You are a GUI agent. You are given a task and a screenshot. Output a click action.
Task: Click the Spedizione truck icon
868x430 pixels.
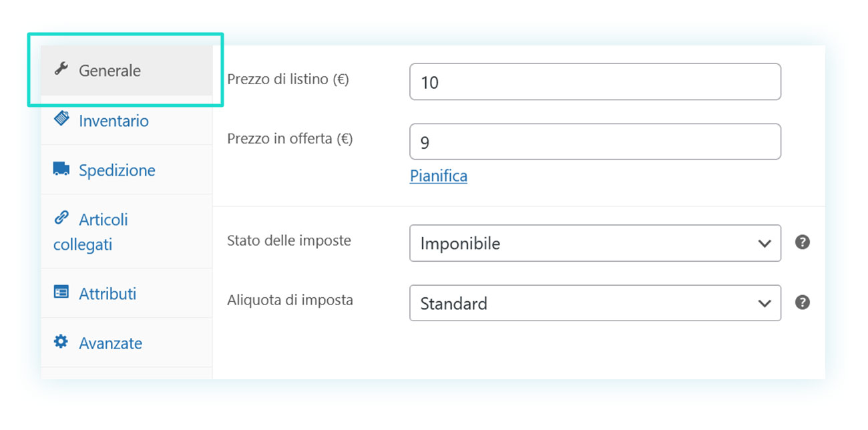pyautogui.click(x=61, y=170)
